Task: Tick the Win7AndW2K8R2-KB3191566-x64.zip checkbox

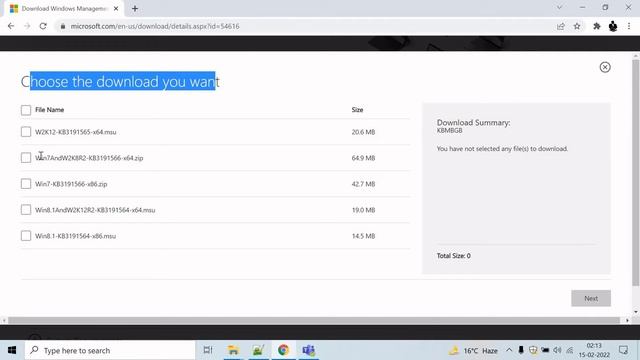Action: pyautogui.click(x=26, y=158)
